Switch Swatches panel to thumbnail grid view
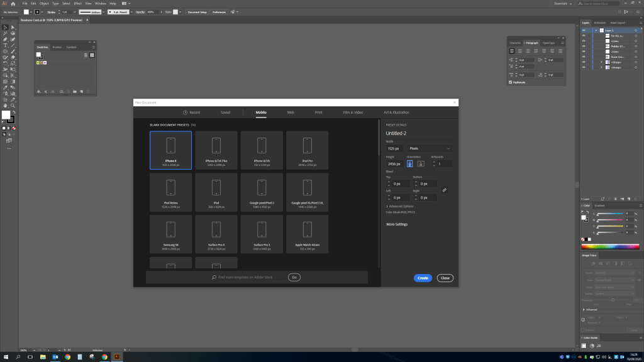This screenshot has height=362, width=644. coord(92,55)
